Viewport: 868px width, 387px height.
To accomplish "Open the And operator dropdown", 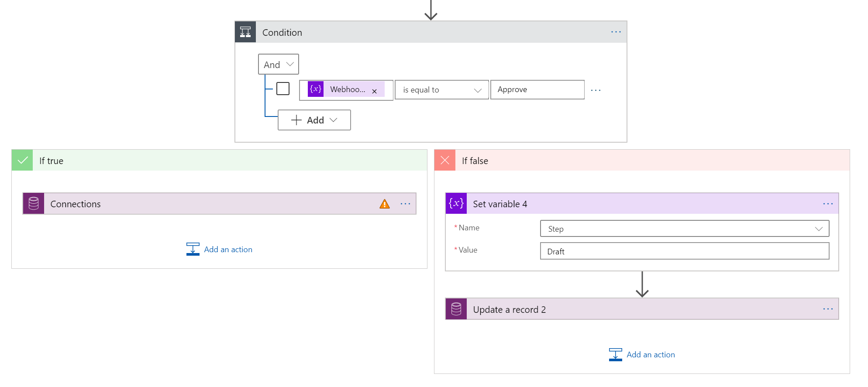I will pyautogui.click(x=279, y=65).
